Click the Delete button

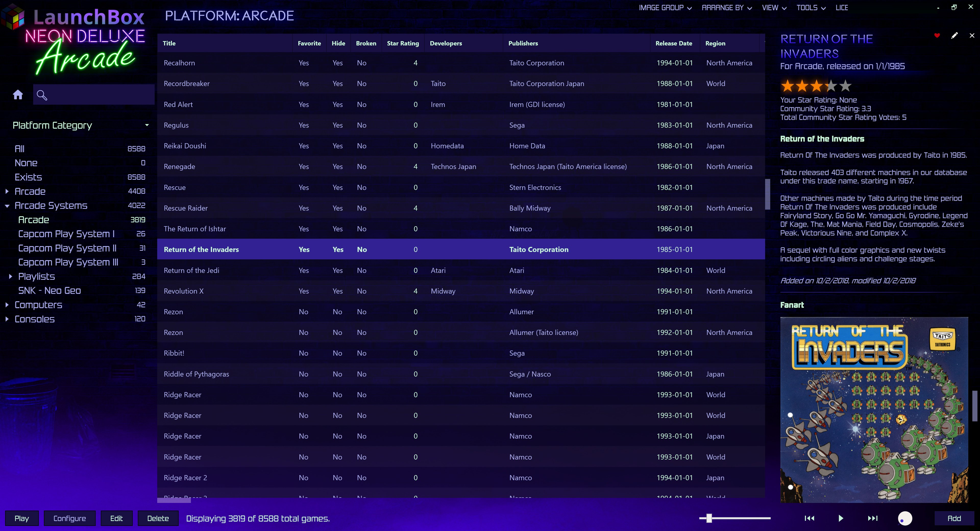pos(158,518)
